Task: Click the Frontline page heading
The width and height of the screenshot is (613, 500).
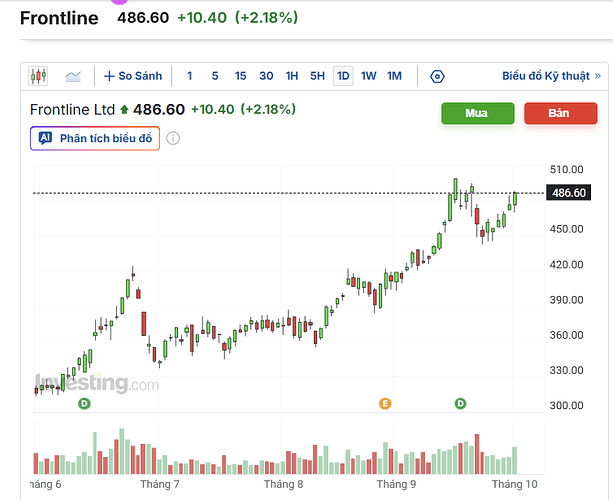Action: point(59,18)
